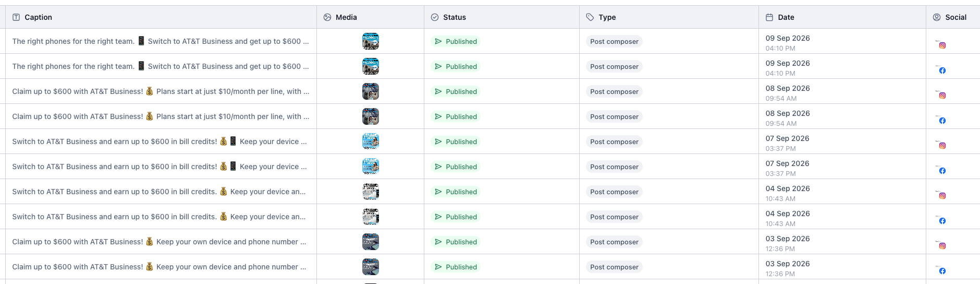Click date 04 Sep 2026 10:43 AM in Facebook row

[x=788, y=218]
